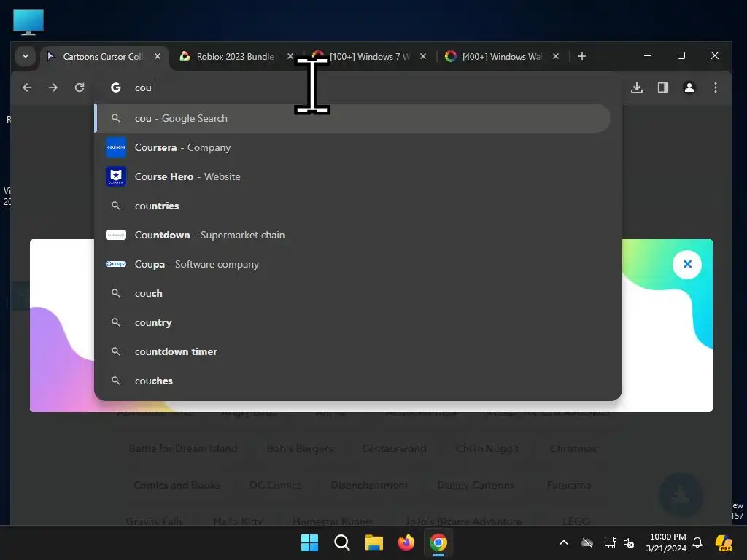747x560 pixels.
Task: Close the Cartoons Cursor Collection tab
Action: pyautogui.click(x=158, y=57)
